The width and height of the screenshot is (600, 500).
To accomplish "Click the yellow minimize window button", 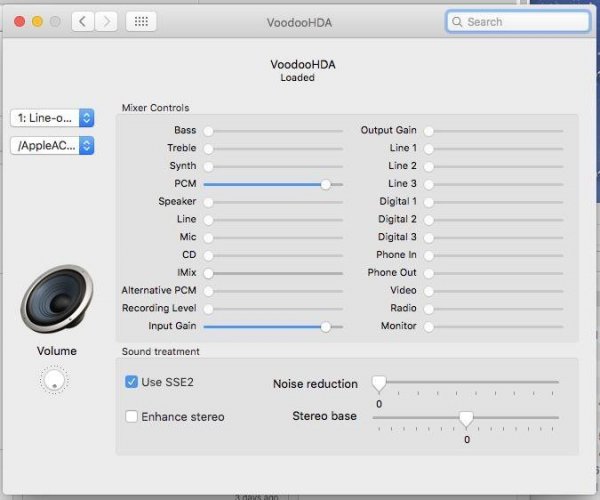I will (x=38, y=21).
